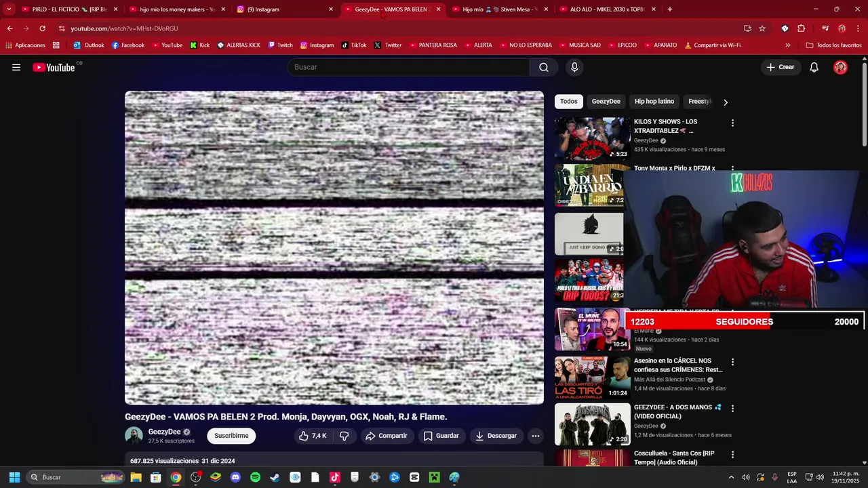The image size is (868, 488).
Task: Open Minecraft from the taskbar
Action: 434,477
